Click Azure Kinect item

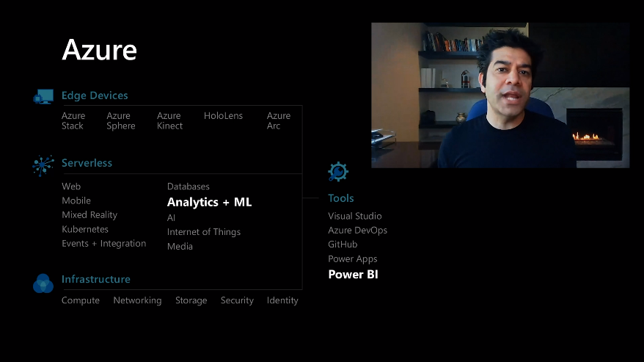(x=169, y=120)
